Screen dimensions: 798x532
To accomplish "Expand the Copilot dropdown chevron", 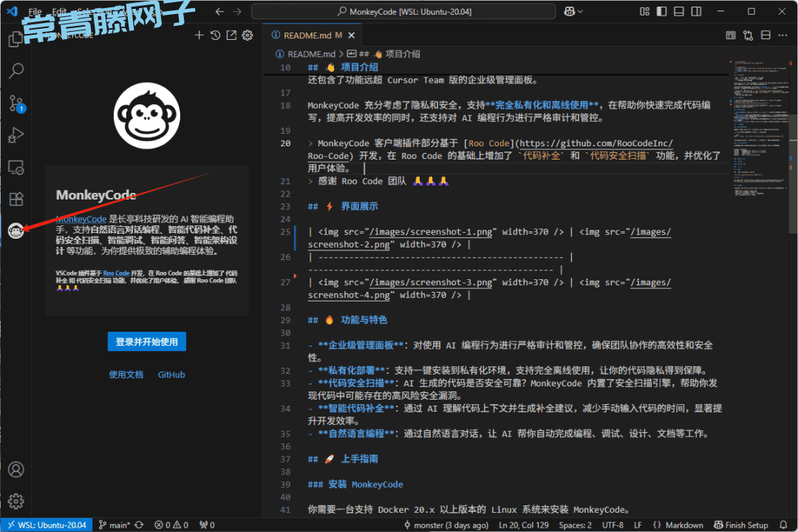I will (x=580, y=11).
